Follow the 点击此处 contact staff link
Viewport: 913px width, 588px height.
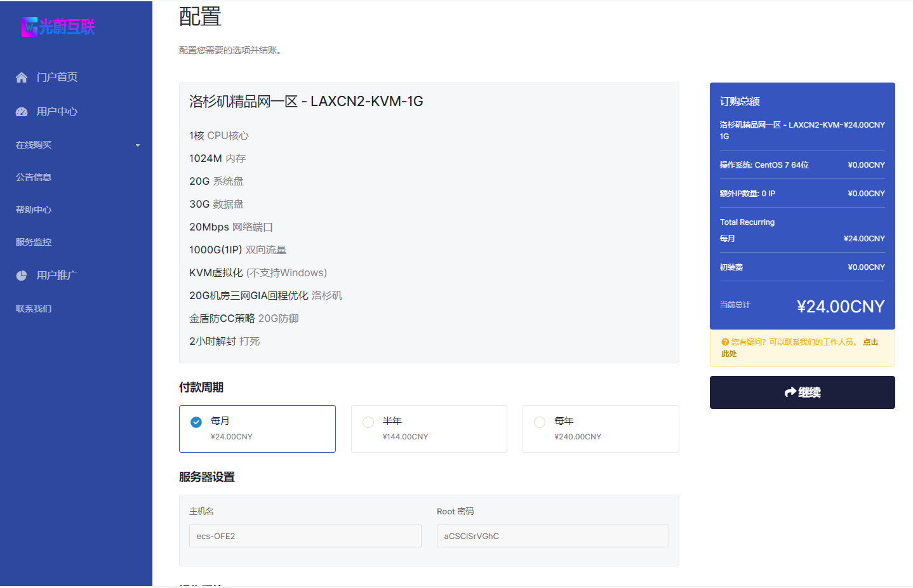pos(870,342)
